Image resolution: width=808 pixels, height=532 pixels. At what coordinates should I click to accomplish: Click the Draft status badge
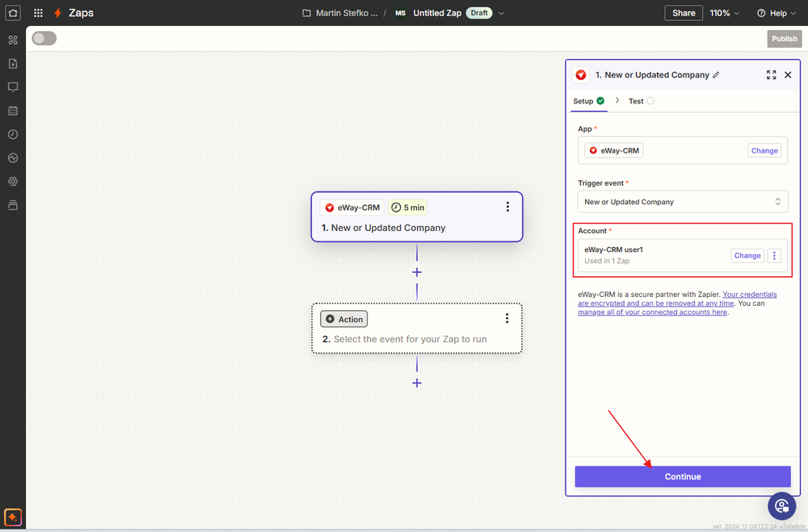pos(479,13)
